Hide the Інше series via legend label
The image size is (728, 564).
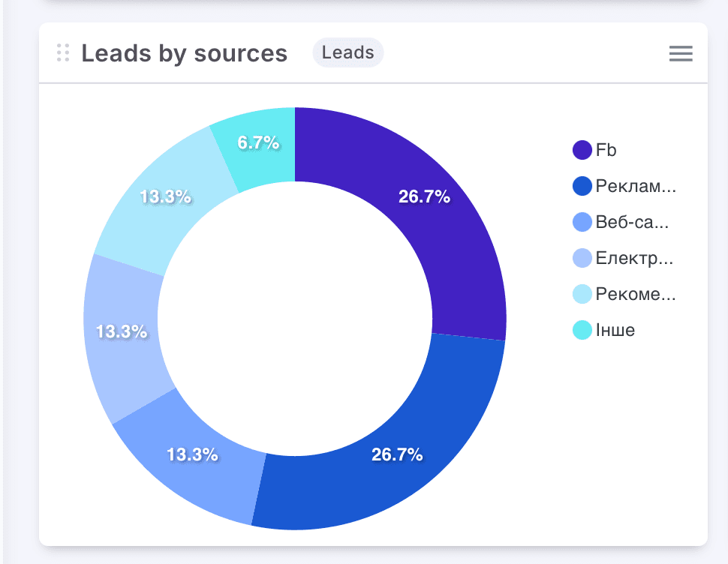click(x=615, y=330)
